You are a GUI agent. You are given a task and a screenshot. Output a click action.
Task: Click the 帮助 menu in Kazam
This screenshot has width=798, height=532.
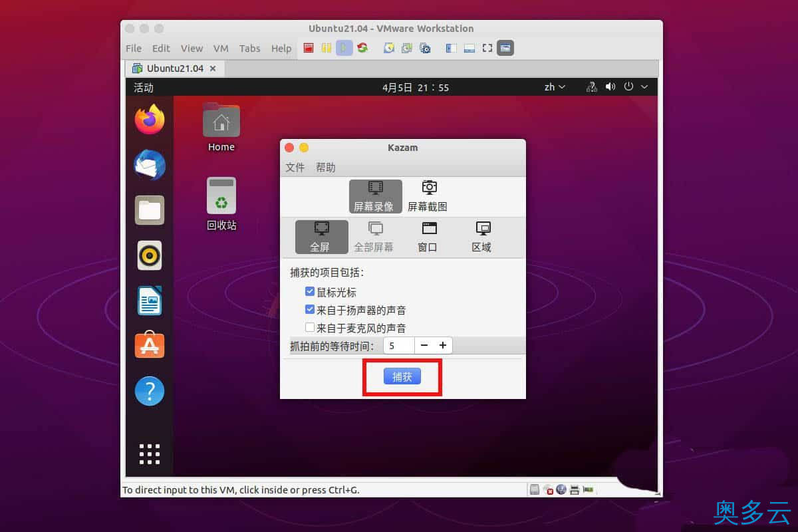(325, 168)
